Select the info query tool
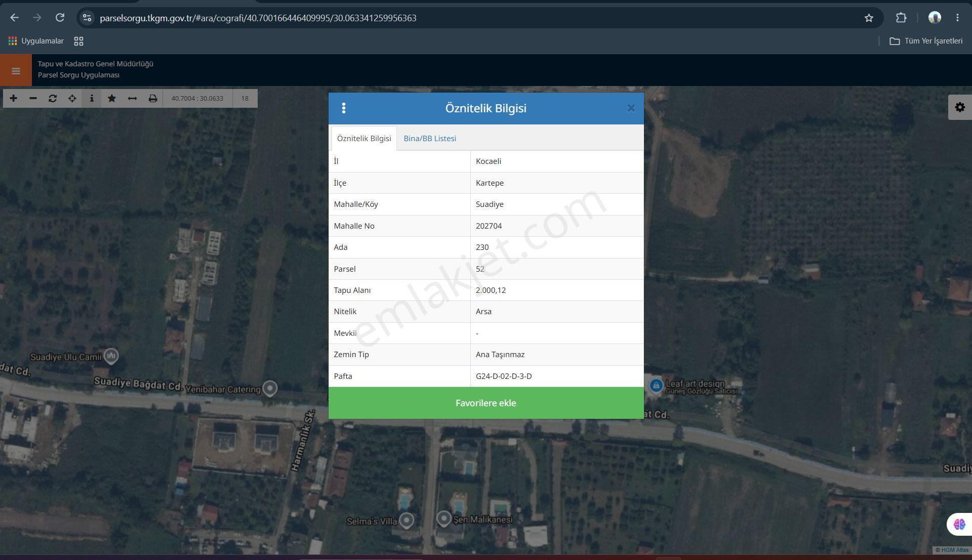This screenshot has width=972, height=560. 92,98
